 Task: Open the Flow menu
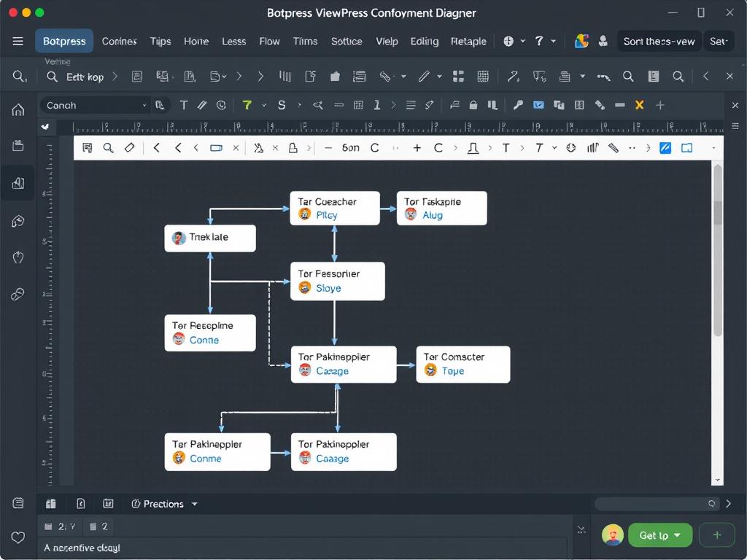point(270,42)
